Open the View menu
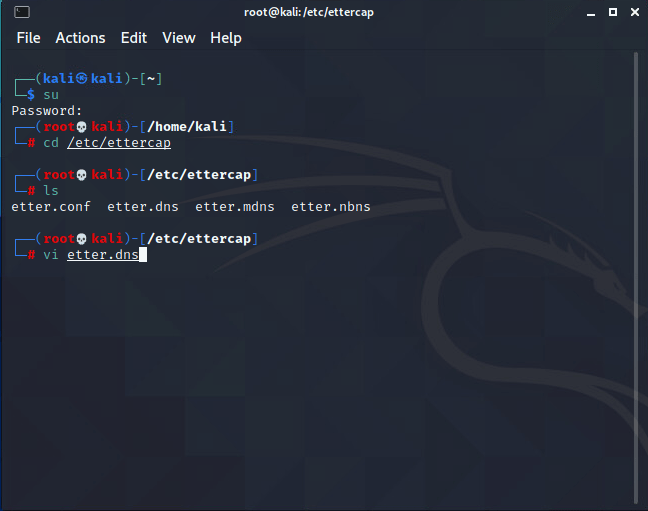Image resolution: width=648 pixels, height=511 pixels. tap(179, 38)
